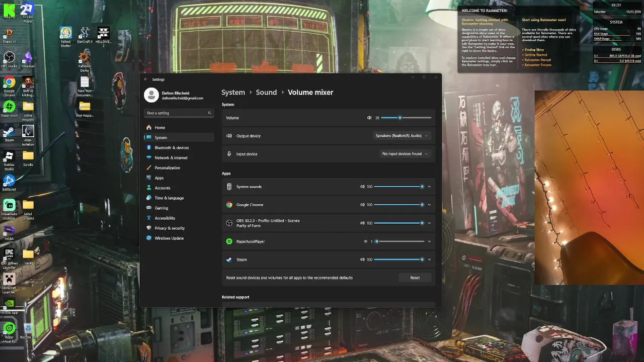Select the Active Projects folder
644x362 pixels.
(28, 111)
